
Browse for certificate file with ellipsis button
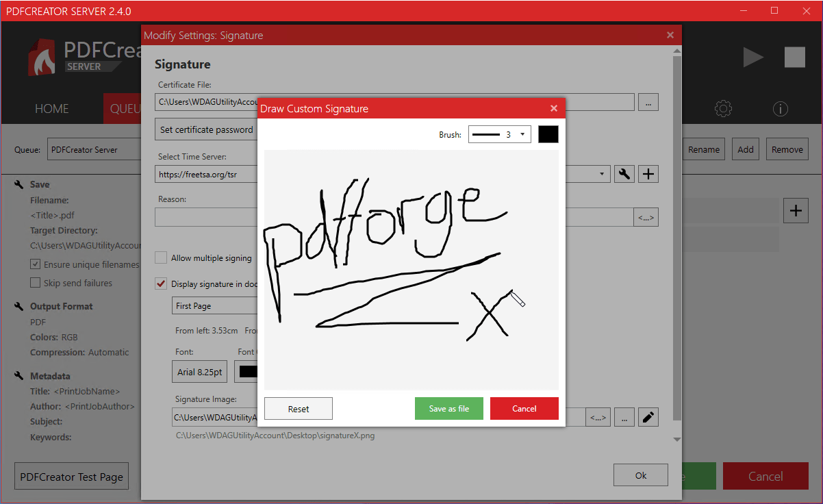click(x=648, y=102)
